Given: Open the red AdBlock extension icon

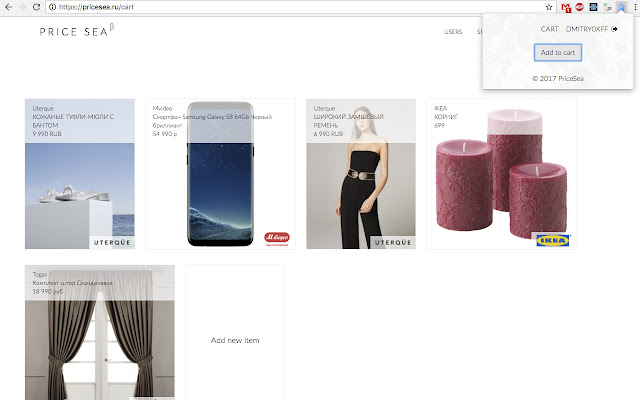Looking at the screenshot, I should pos(580,7).
